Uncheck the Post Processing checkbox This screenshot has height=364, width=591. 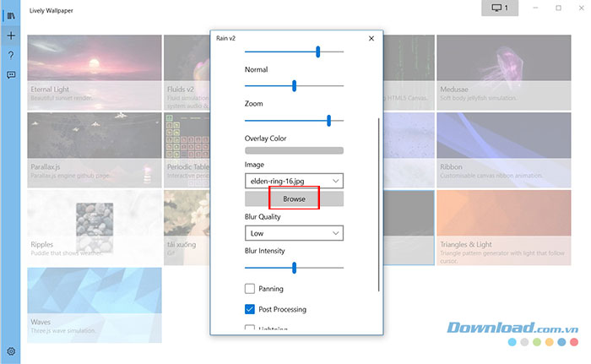[250, 309]
